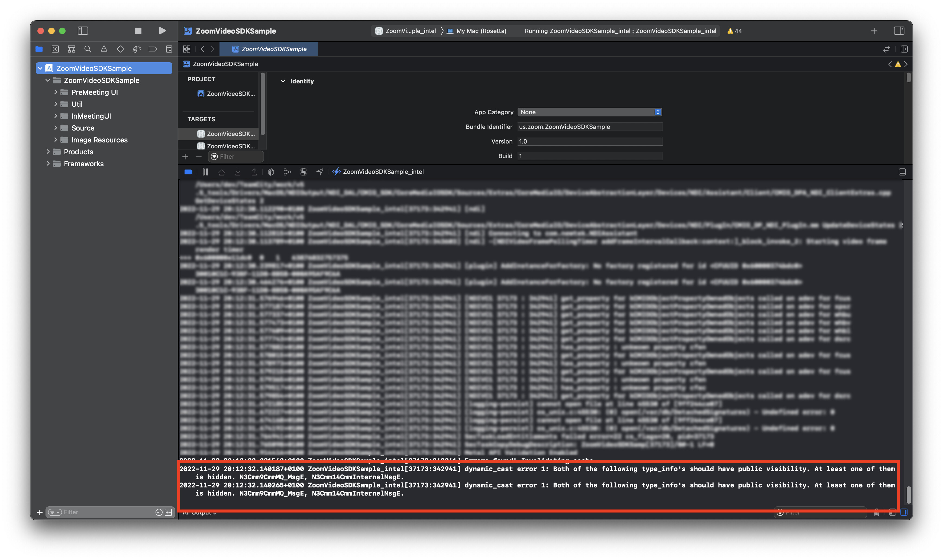Click Debug View Hierarchy icon

point(271,172)
